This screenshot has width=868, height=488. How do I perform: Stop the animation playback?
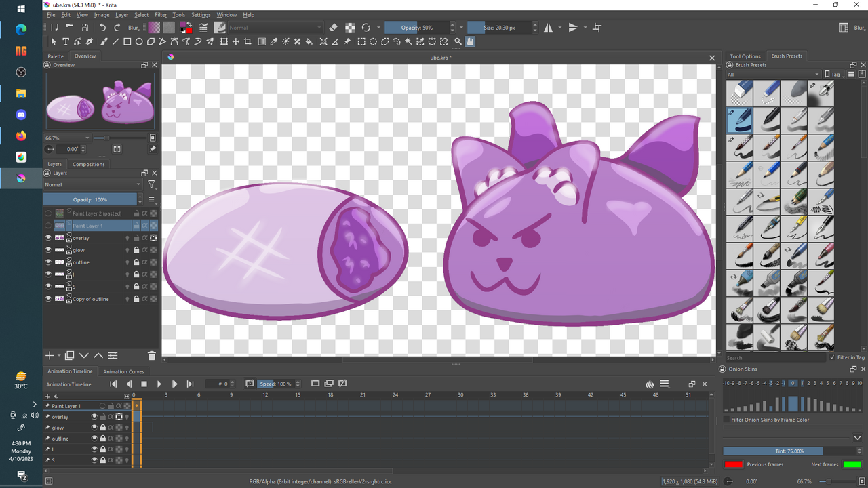click(x=144, y=384)
